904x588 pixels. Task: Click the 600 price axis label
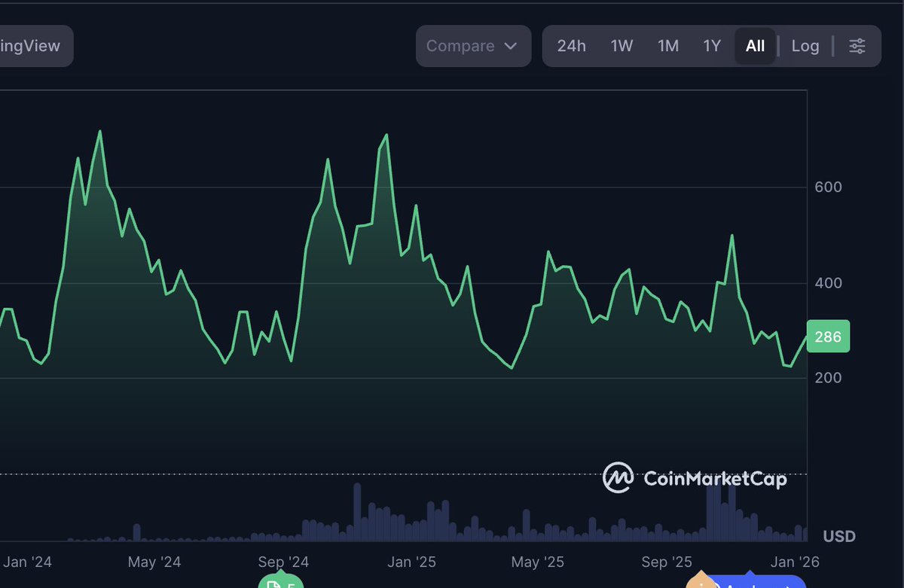click(x=828, y=187)
